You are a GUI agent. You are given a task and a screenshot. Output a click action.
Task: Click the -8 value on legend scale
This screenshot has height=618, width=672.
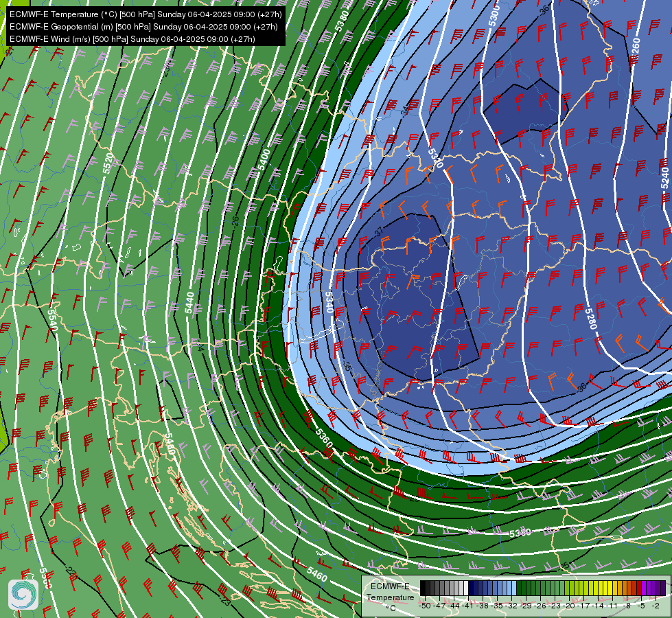click(x=627, y=606)
